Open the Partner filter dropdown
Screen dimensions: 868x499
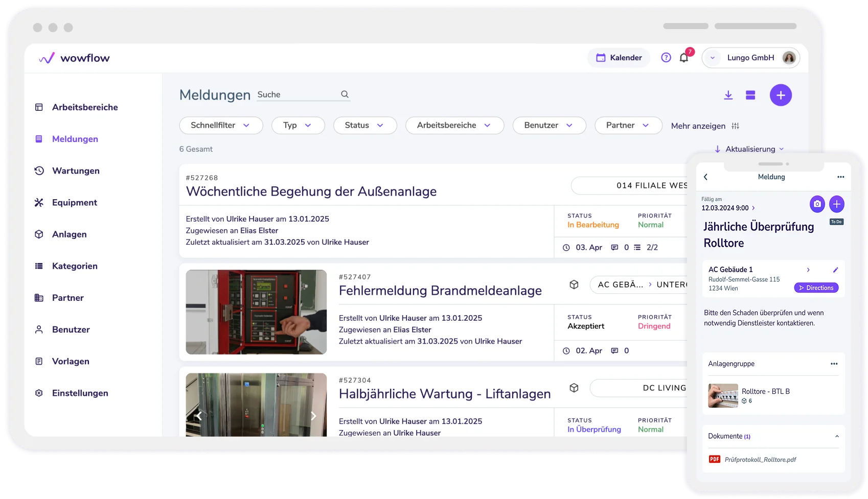pos(628,125)
